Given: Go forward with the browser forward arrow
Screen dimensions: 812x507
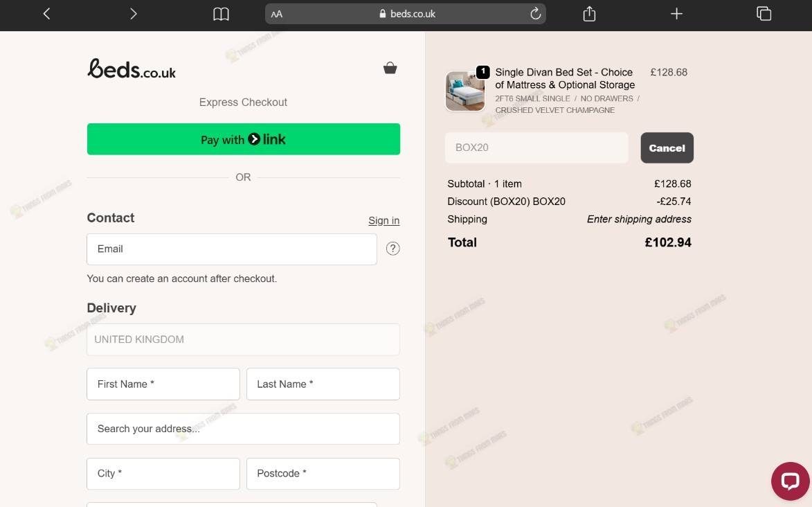Looking at the screenshot, I should [133, 14].
